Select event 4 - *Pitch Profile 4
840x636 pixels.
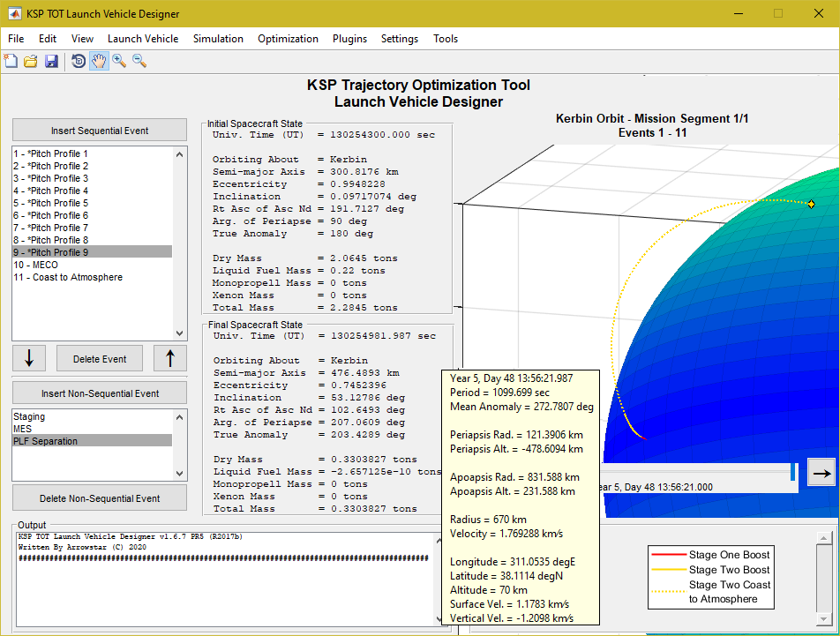click(x=92, y=191)
